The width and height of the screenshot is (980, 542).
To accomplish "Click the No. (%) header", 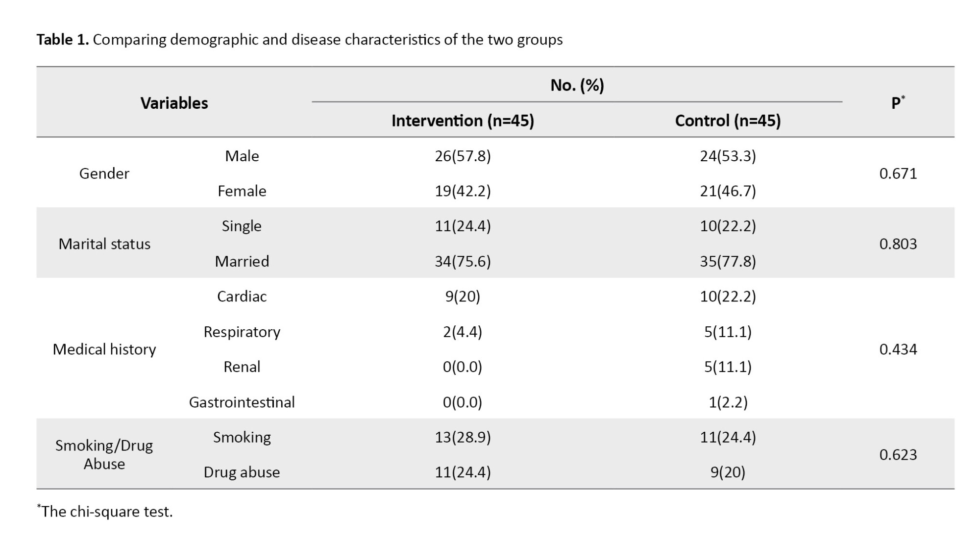I will [x=577, y=85].
